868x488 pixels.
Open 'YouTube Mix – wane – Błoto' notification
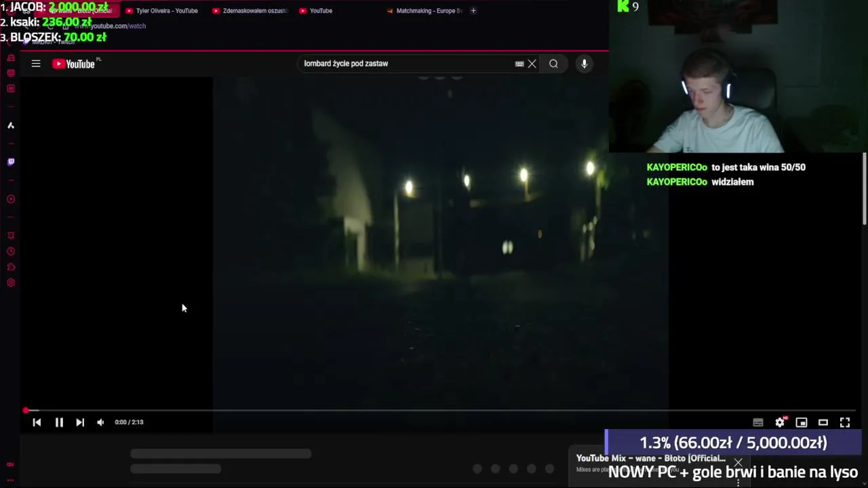pyautogui.click(x=651, y=459)
